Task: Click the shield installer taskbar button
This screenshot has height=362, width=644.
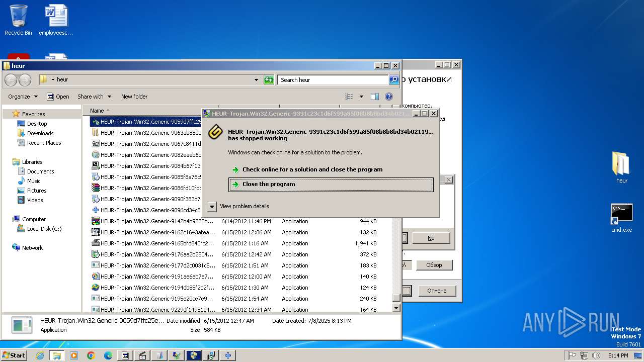Action: [194, 355]
